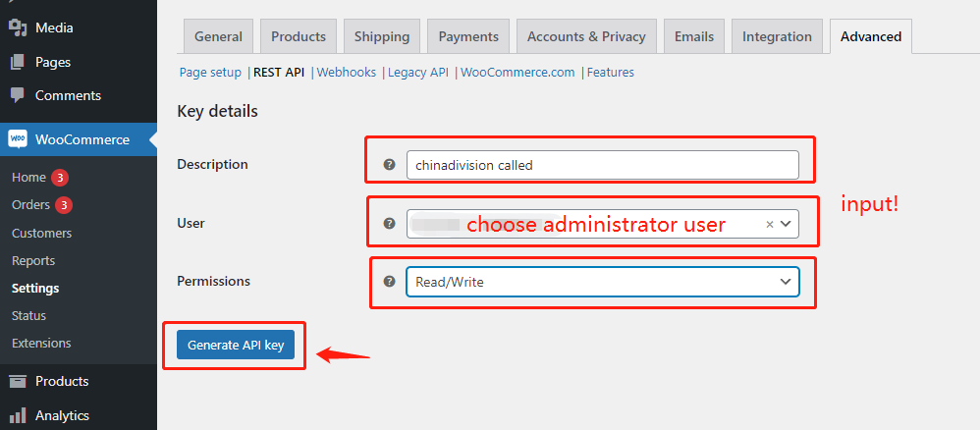Screen dimensions: 980x430
Task: Expand the User dropdown arrow
Action: [x=786, y=224]
